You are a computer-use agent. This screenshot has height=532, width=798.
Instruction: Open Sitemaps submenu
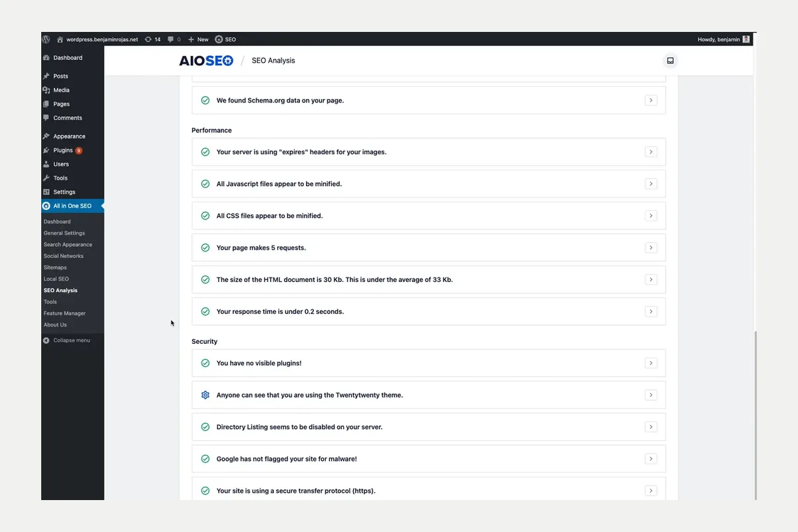(55, 267)
